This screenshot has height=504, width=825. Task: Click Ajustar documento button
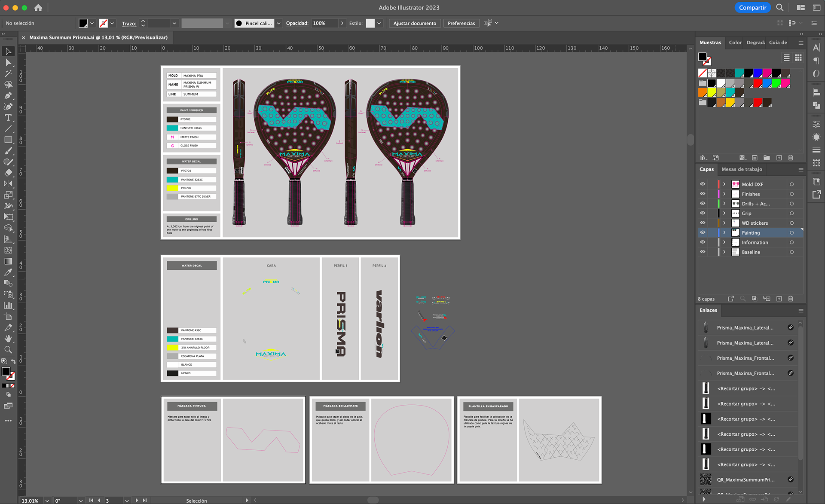(415, 23)
